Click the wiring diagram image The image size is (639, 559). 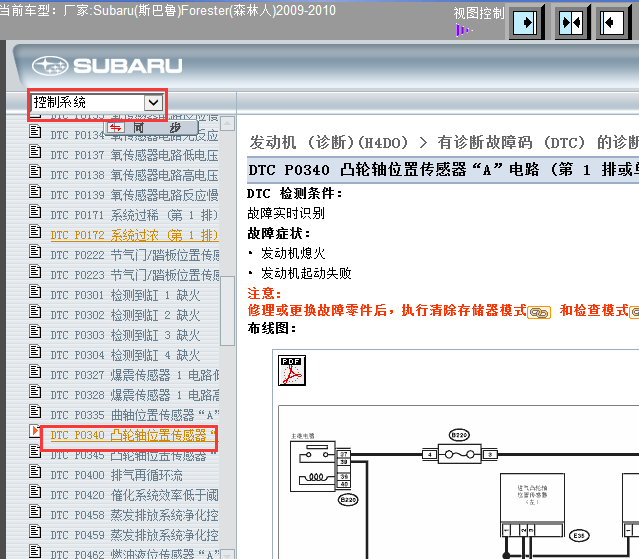pyautogui.click(x=459, y=482)
